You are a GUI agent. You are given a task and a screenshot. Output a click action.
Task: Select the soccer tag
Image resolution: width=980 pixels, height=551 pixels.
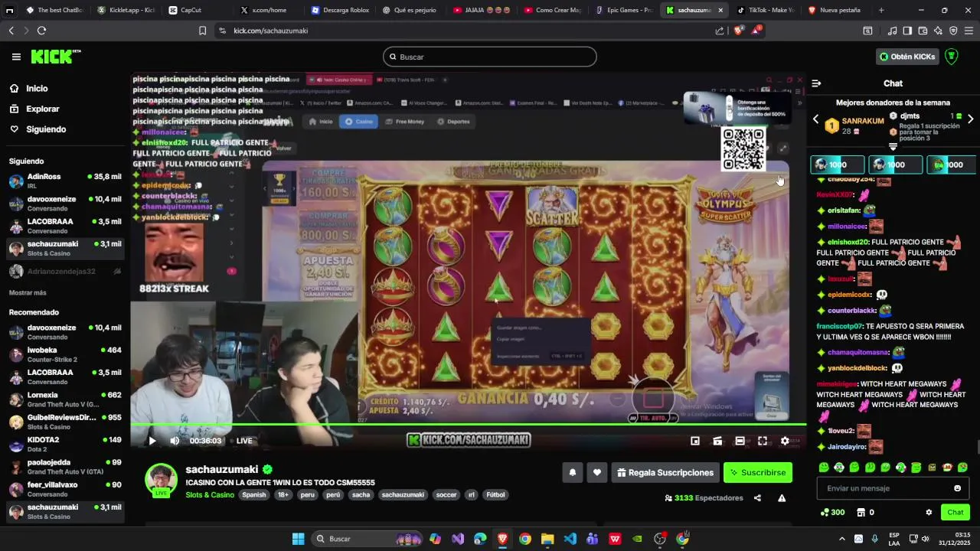tap(446, 495)
